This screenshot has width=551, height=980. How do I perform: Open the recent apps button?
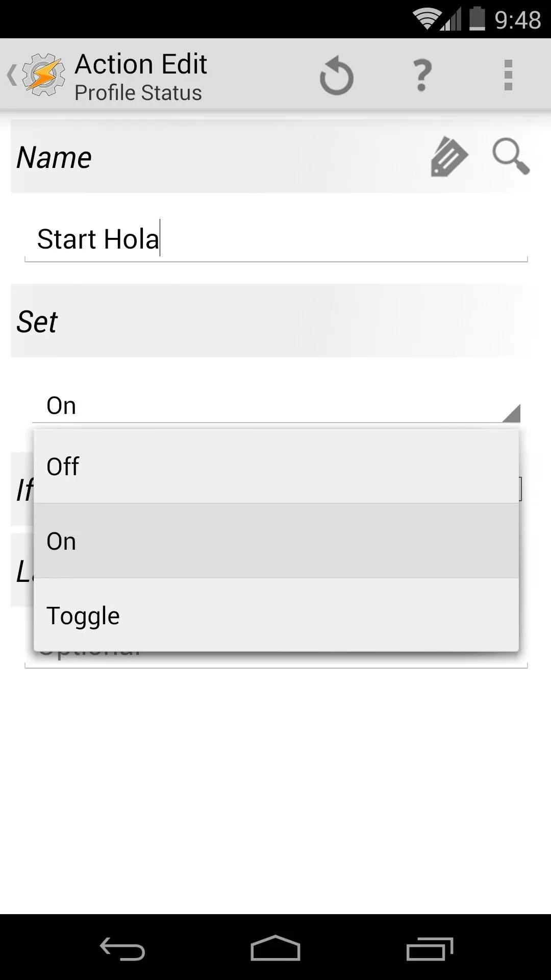click(x=430, y=948)
